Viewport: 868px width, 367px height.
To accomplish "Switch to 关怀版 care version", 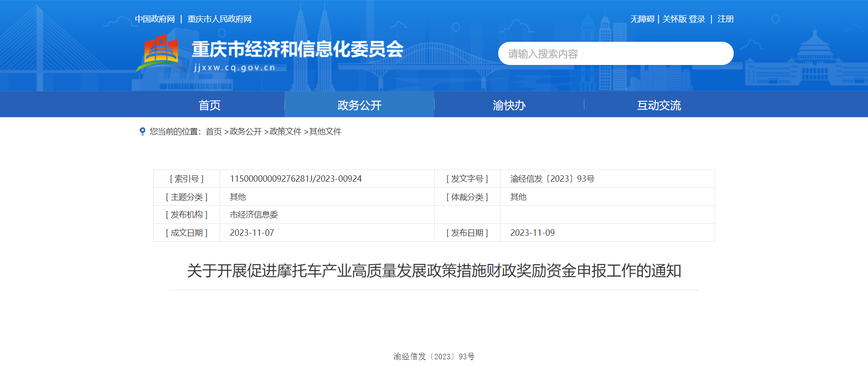I will click(x=674, y=19).
